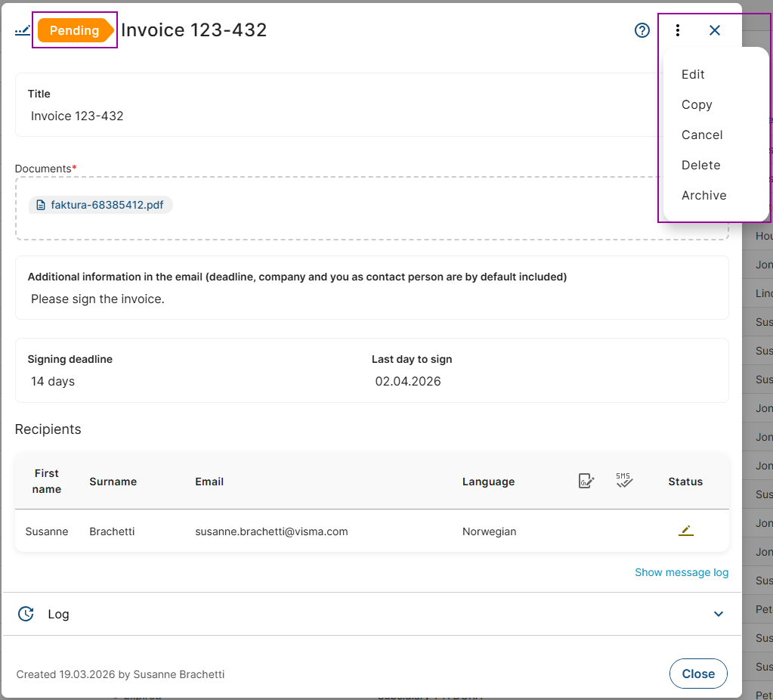773x700 pixels.
Task: Click the pencil status icon for Susanne
Action: tap(685, 531)
